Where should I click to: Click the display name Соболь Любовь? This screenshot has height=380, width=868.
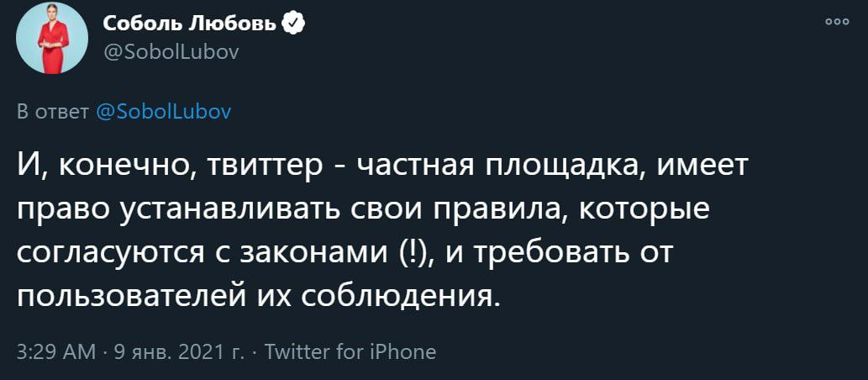190,24
